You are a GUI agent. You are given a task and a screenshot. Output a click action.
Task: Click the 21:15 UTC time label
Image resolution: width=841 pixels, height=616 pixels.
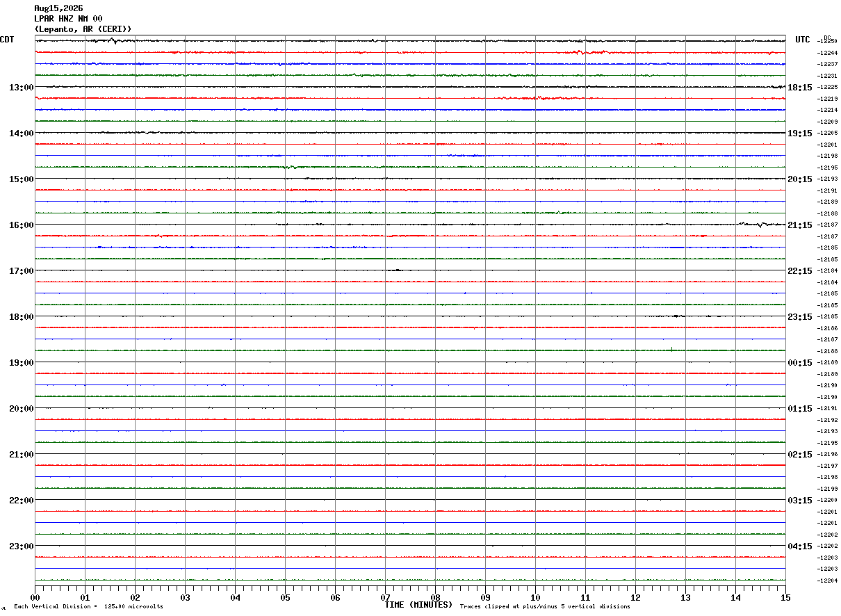(800, 225)
